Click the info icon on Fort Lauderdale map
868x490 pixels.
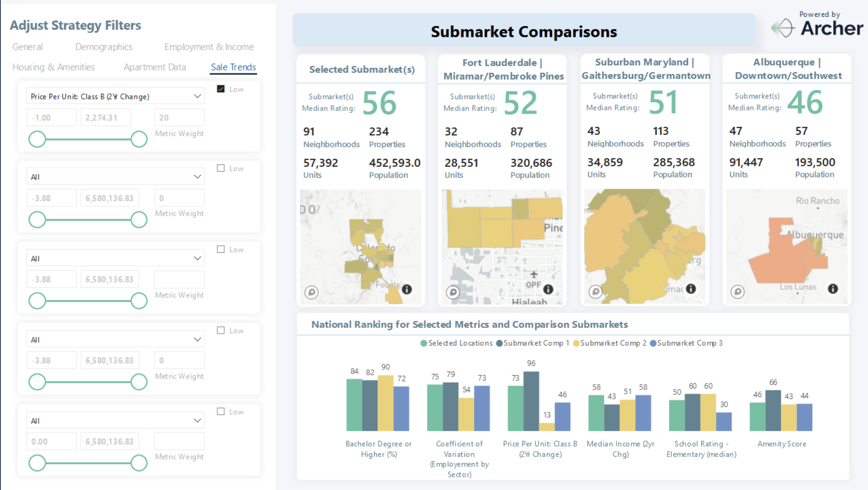[x=547, y=291]
